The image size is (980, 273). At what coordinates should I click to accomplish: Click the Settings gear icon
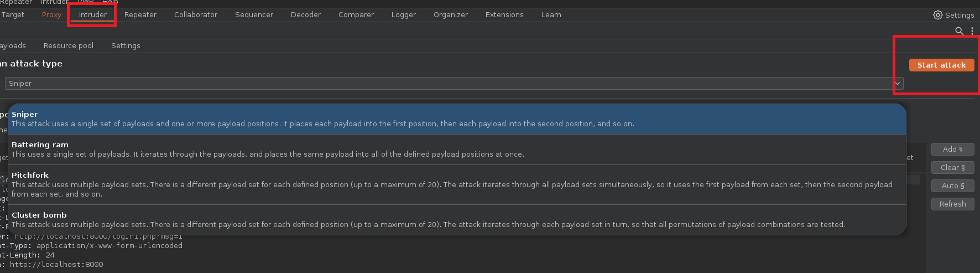click(x=938, y=15)
